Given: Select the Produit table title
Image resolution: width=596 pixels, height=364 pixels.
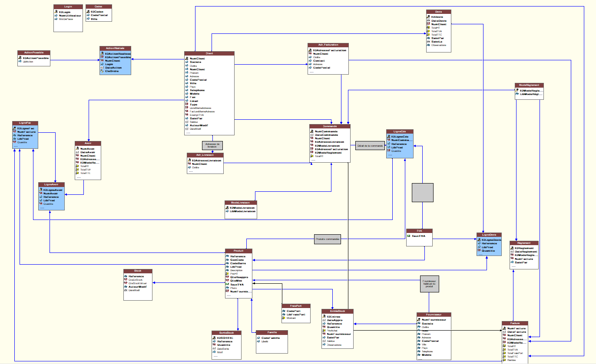Looking at the screenshot, I should coord(238,251).
